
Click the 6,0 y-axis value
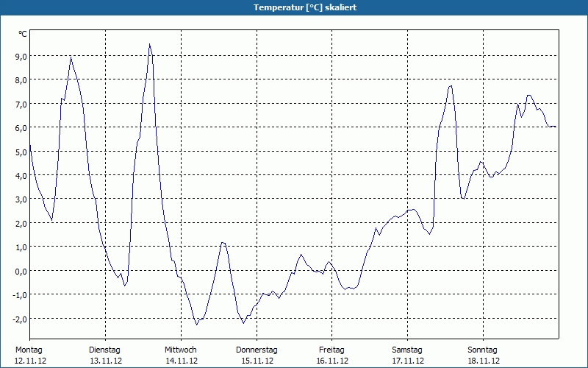coord(20,128)
